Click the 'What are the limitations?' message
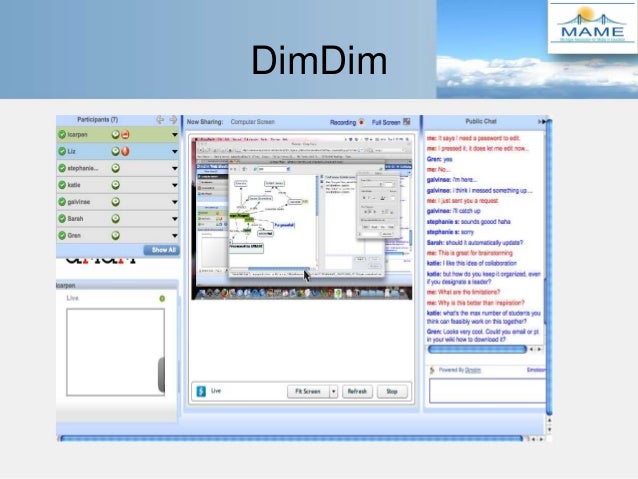This screenshot has height=479, width=638. (463, 292)
